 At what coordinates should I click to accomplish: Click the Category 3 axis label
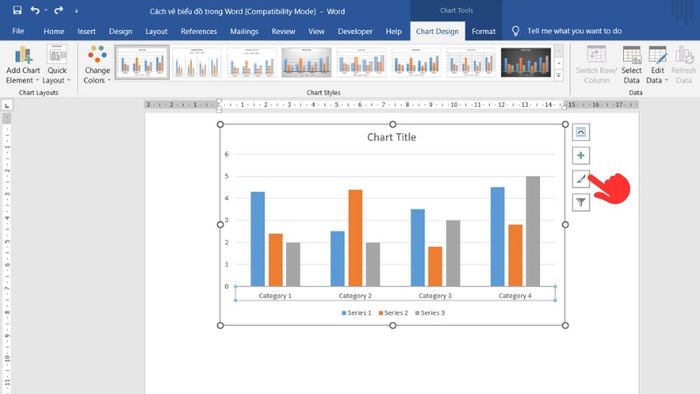click(x=435, y=296)
